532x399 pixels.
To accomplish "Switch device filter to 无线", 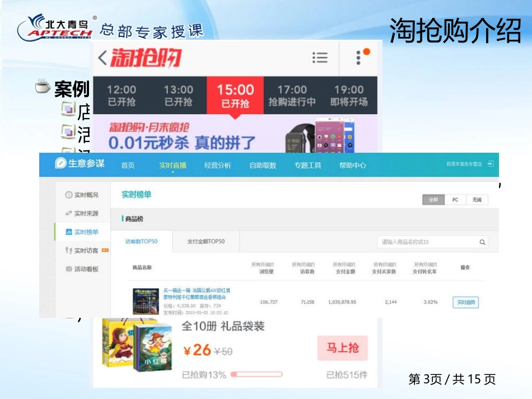I will click(x=477, y=200).
